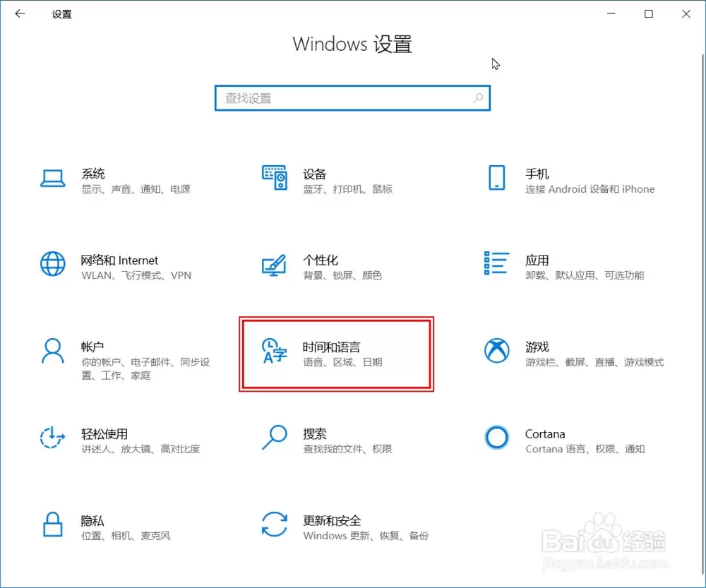Click the 更新和安全 refresh arrows icon
The height and width of the screenshot is (588, 706).
274,524
